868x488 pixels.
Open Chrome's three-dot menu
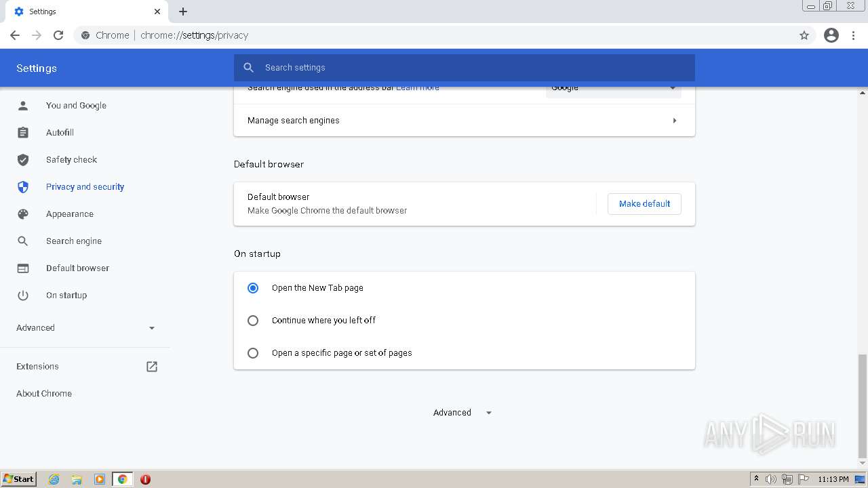click(854, 35)
